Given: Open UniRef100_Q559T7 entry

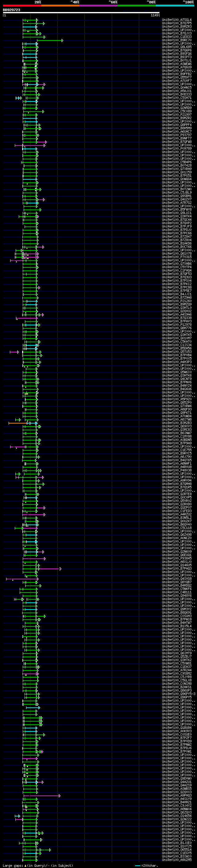Looking at the screenshot, I should (x=177, y=78).
